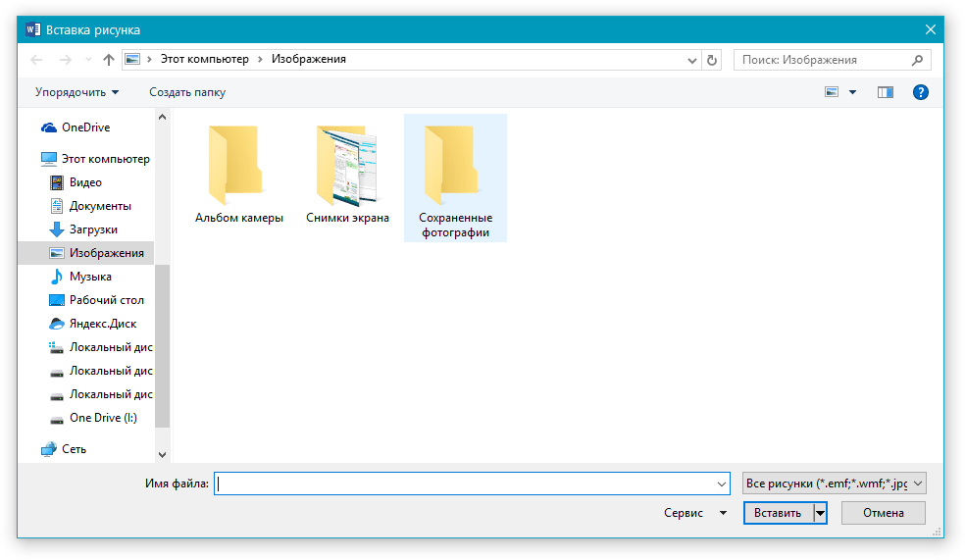Open the Help question mark icon
Viewport: 965px width, 560px height.
coord(920,92)
